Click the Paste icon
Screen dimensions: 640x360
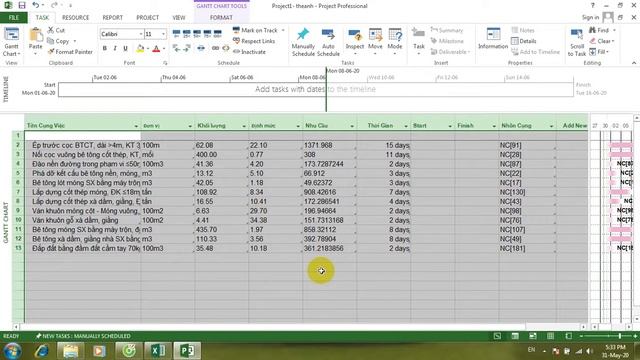click(x=36, y=35)
